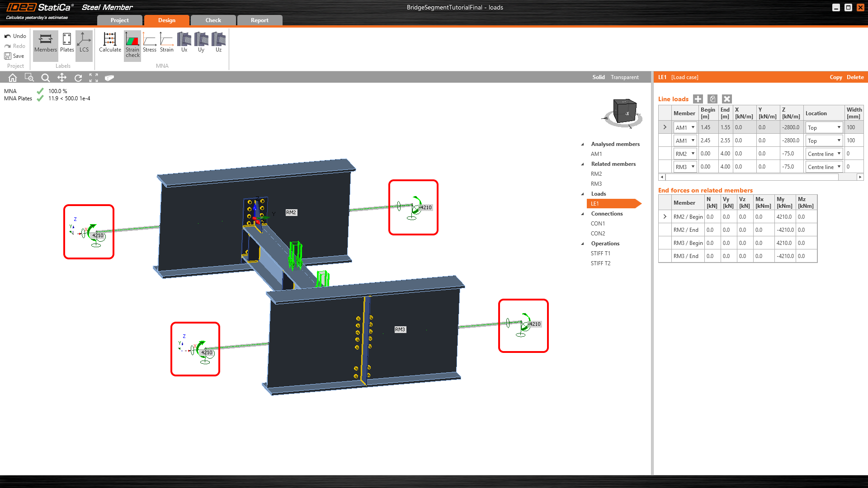Image resolution: width=868 pixels, height=488 pixels.
Task: Switch view to Transparent mode
Action: pos(624,77)
